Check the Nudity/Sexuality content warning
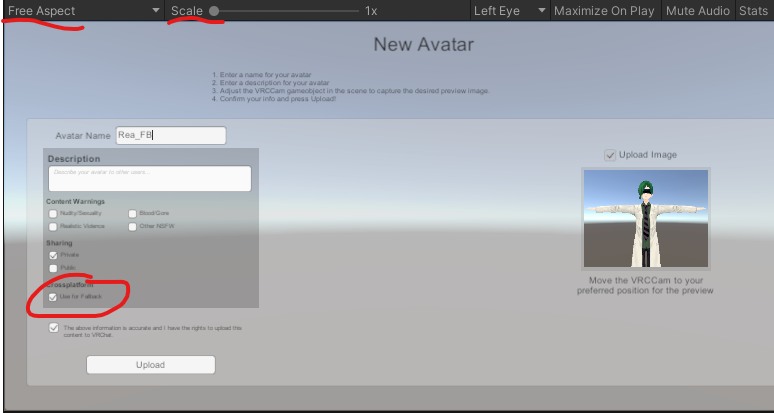774x413 pixels. click(53, 214)
